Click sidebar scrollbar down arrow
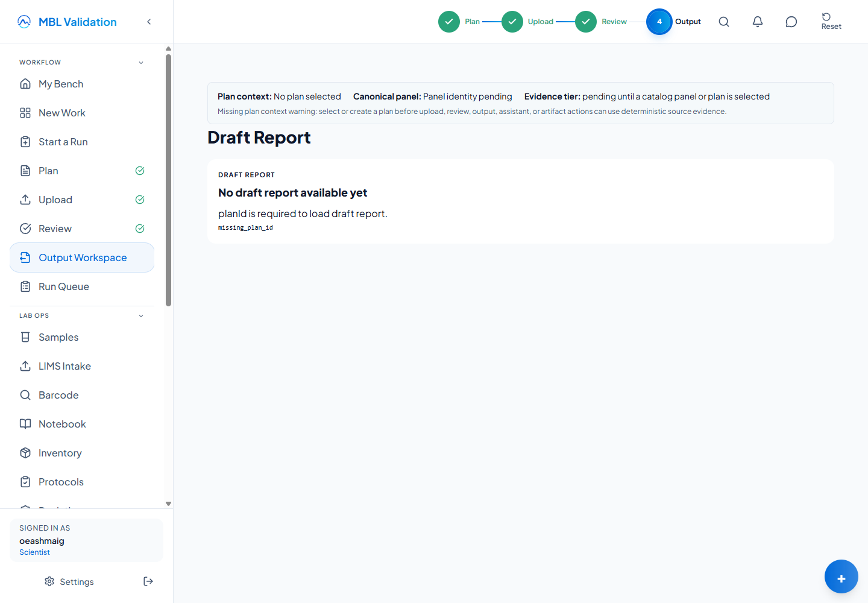Image resolution: width=868 pixels, height=603 pixels. 169,504
